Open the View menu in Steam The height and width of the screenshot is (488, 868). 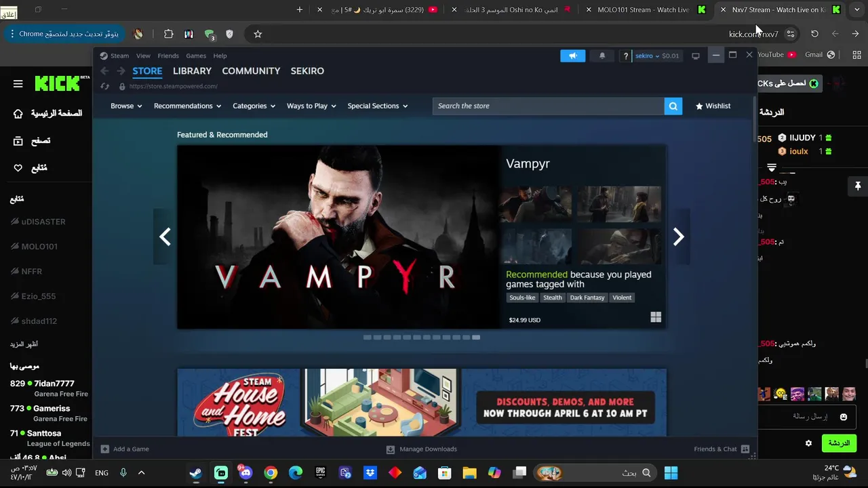pyautogui.click(x=143, y=56)
